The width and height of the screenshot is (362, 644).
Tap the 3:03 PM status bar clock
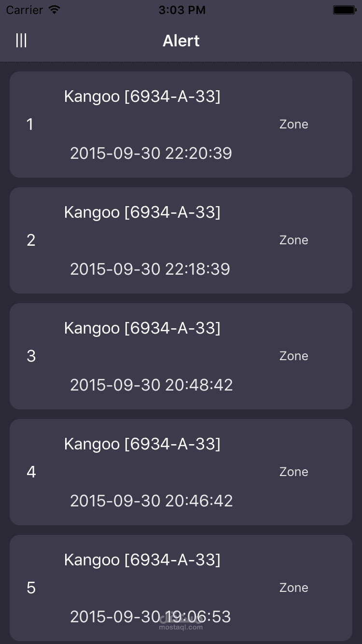[181, 10]
